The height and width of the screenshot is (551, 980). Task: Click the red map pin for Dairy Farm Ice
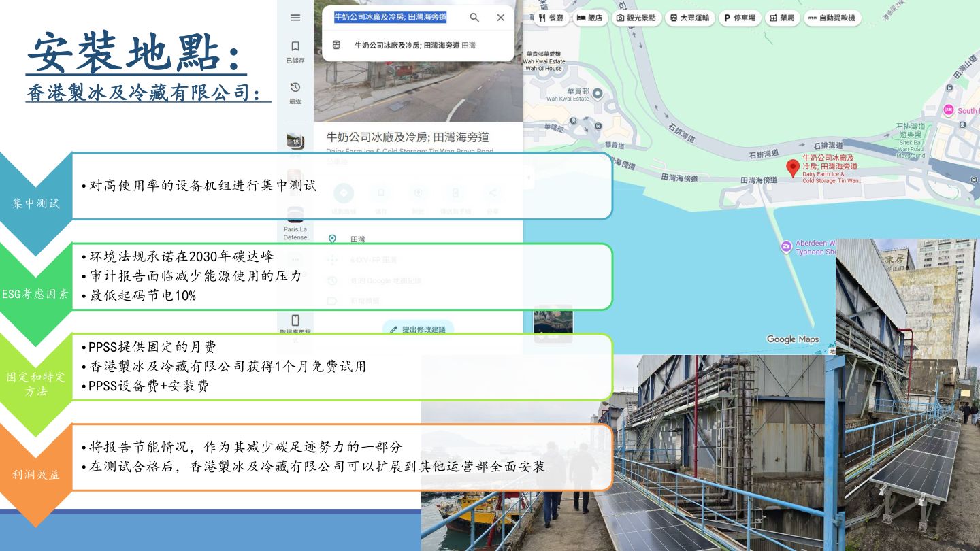pos(793,168)
